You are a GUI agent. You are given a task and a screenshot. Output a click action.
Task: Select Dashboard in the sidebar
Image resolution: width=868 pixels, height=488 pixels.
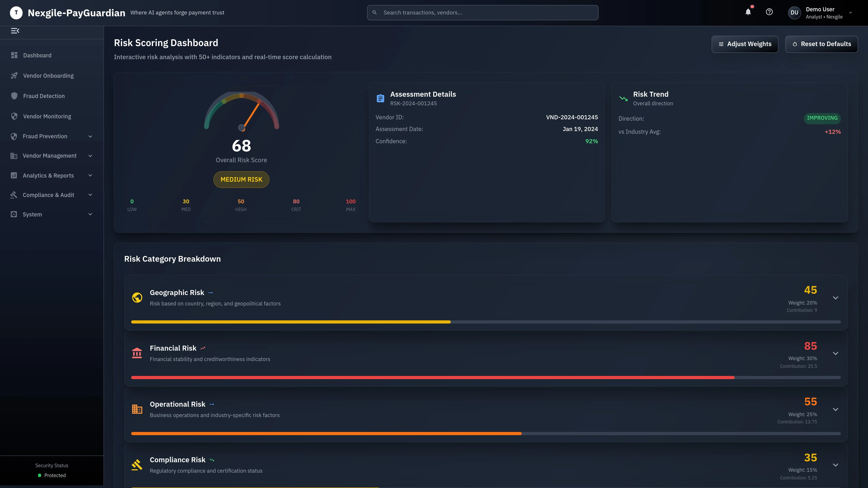37,55
